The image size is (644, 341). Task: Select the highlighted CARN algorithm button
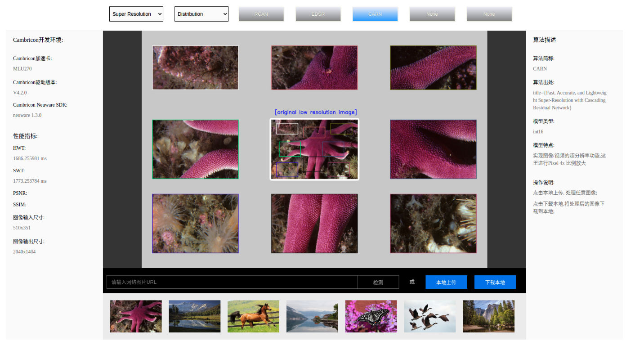[375, 14]
